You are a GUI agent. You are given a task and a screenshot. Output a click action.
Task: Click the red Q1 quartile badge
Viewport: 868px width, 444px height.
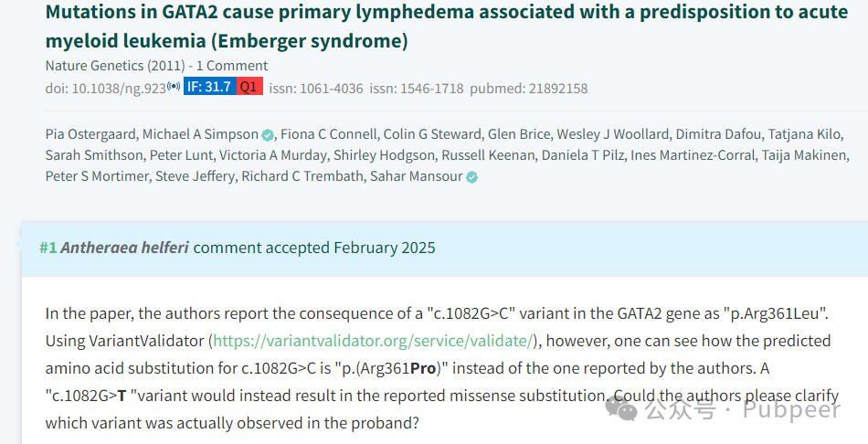[x=249, y=87]
